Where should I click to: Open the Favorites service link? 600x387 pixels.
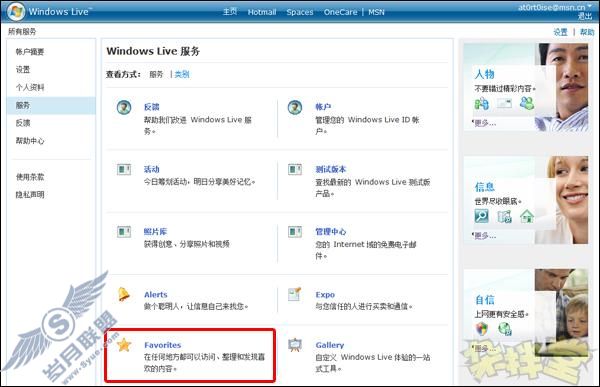click(x=163, y=345)
